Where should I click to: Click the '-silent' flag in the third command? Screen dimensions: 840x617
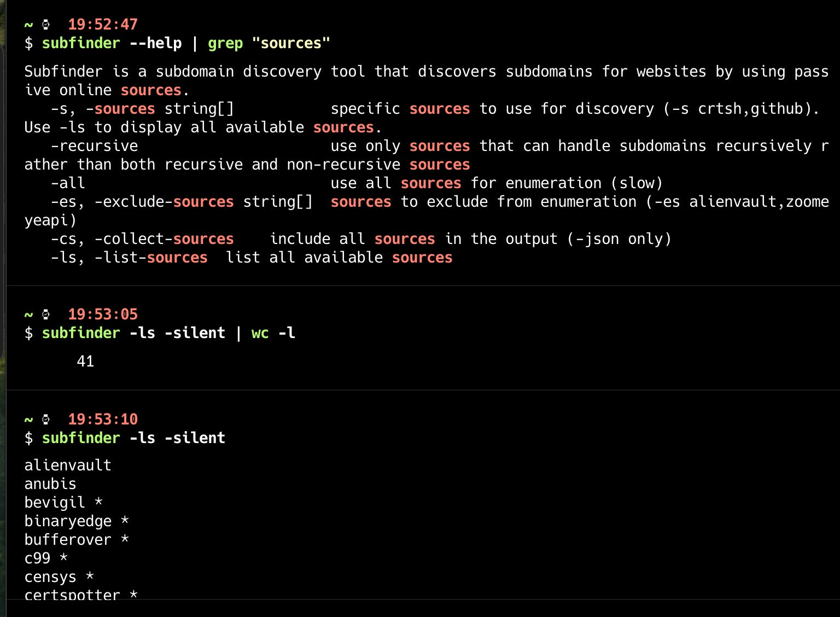pyautogui.click(x=195, y=438)
